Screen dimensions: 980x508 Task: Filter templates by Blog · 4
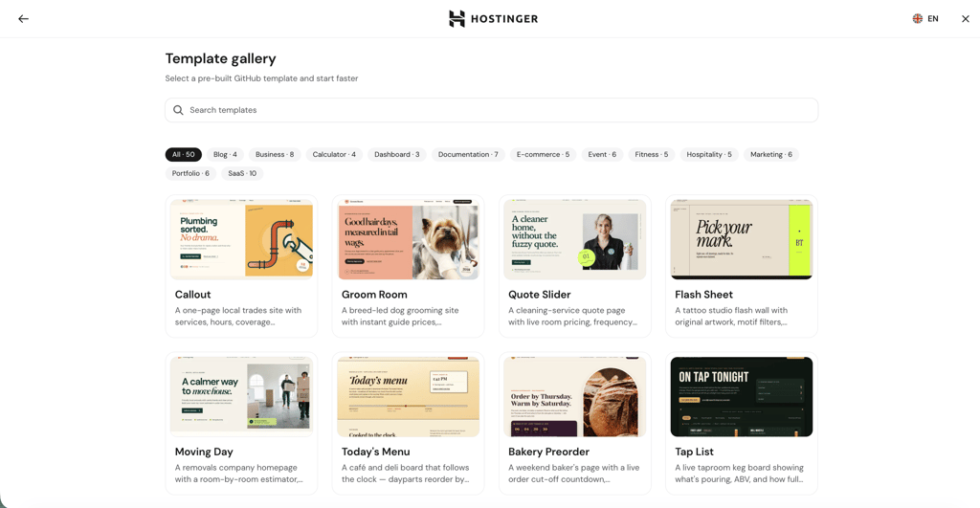point(225,154)
